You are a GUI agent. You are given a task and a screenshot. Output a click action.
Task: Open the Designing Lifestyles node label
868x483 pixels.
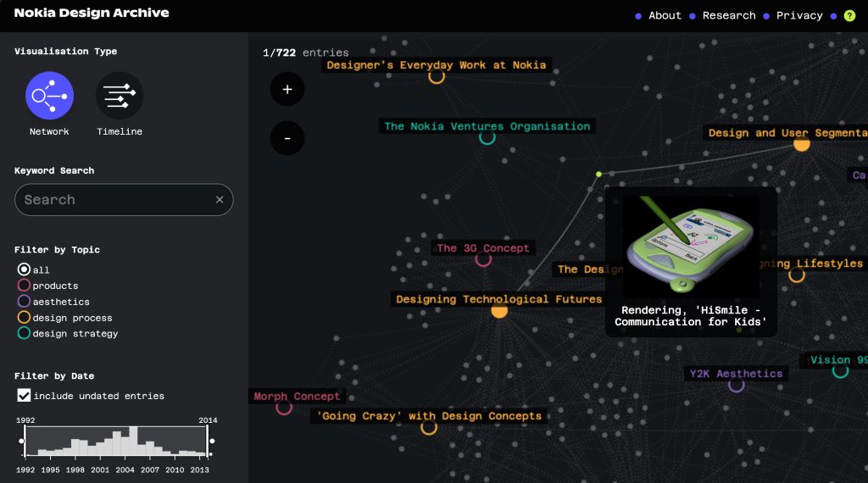pyautogui.click(x=811, y=264)
